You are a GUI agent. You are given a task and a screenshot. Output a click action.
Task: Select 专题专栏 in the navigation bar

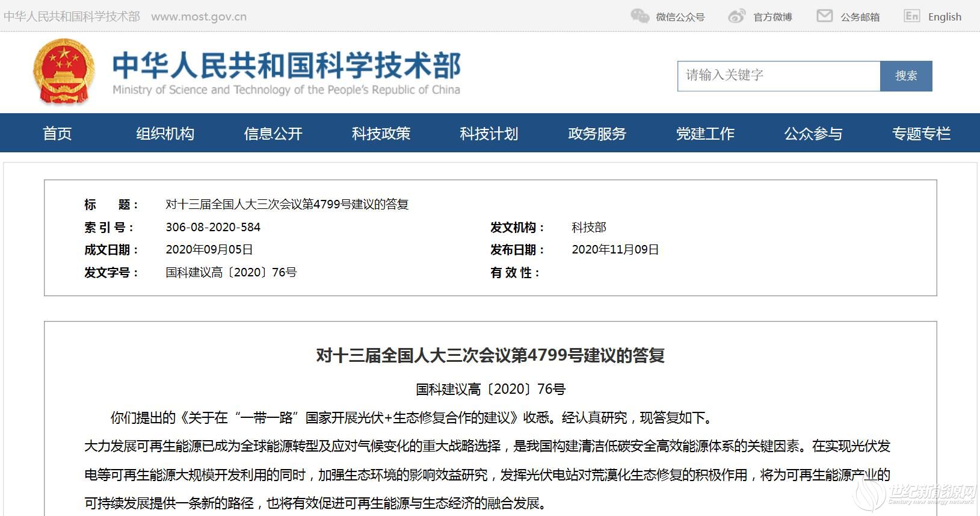921,133
